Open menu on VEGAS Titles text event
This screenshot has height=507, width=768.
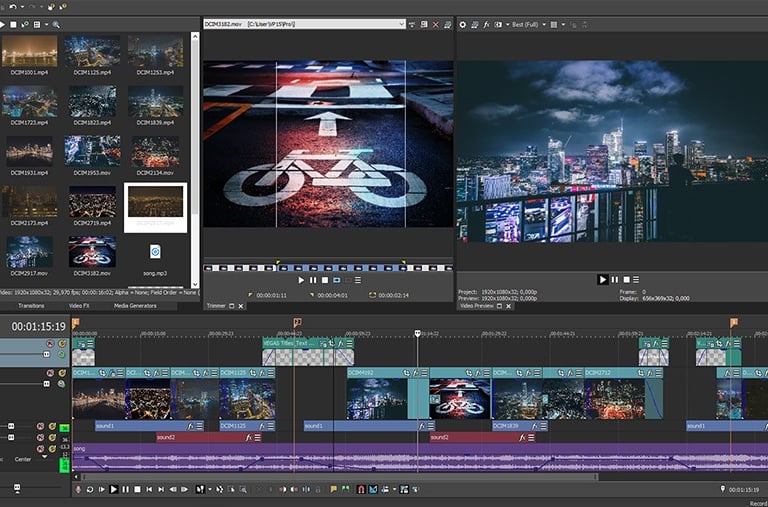(x=349, y=343)
